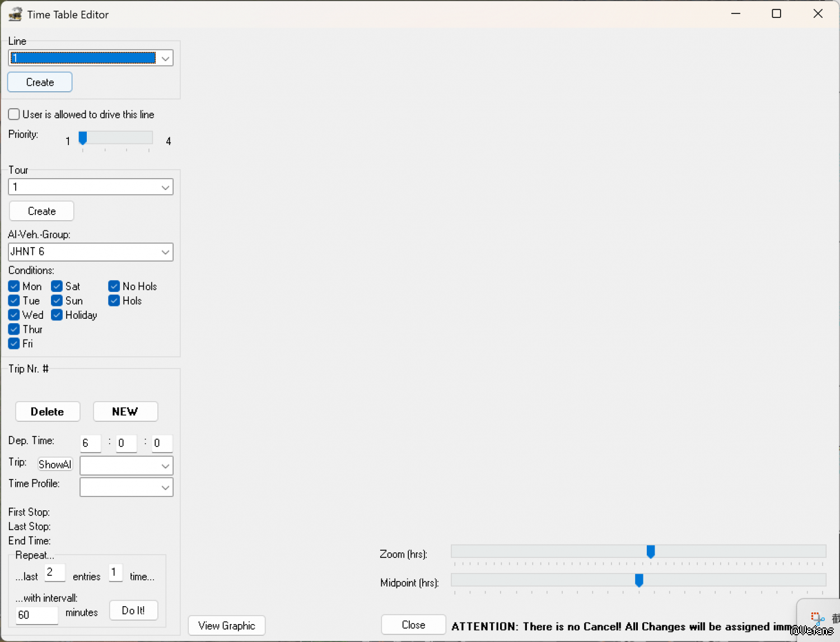Focus the departure hour field

[91, 443]
